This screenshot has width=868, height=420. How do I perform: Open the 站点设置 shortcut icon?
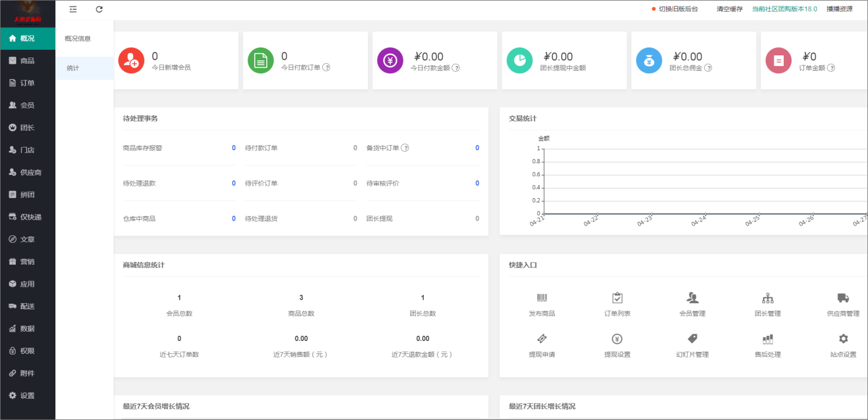pyautogui.click(x=843, y=339)
